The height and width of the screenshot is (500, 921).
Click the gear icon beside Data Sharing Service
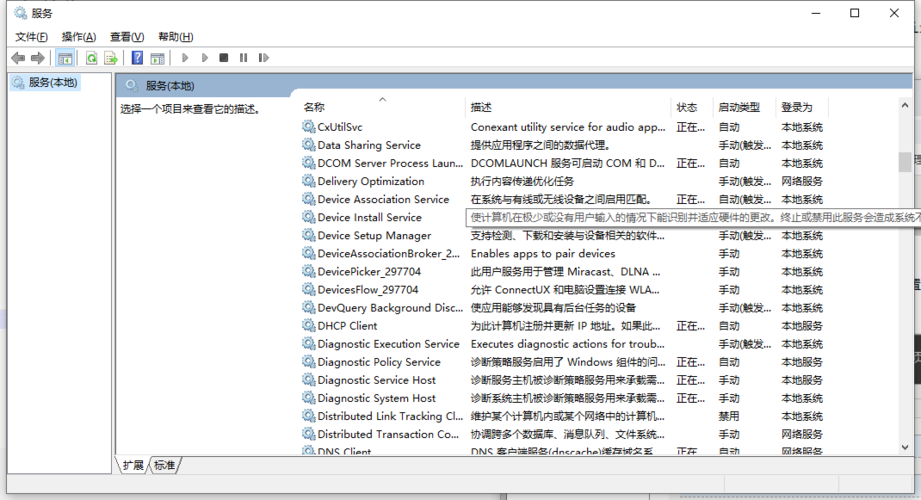click(x=308, y=145)
